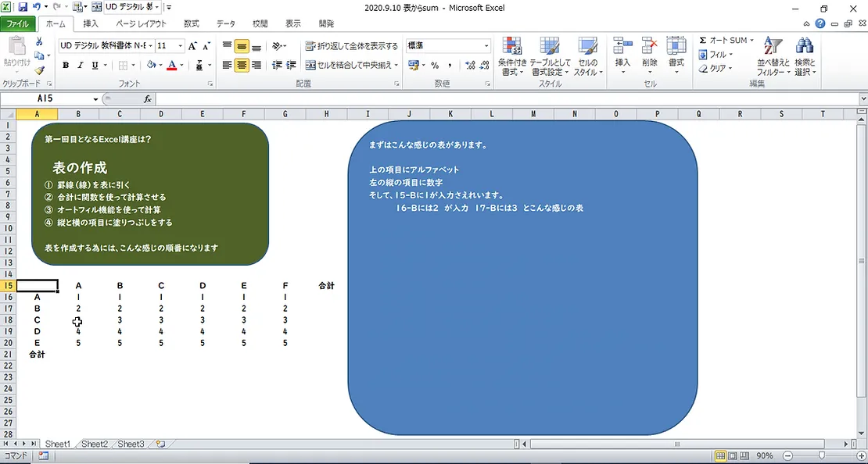Viewport: 868px width, 464px height.
Task: Select the 検索と選択 (Find & Select) icon
Action: click(x=806, y=56)
